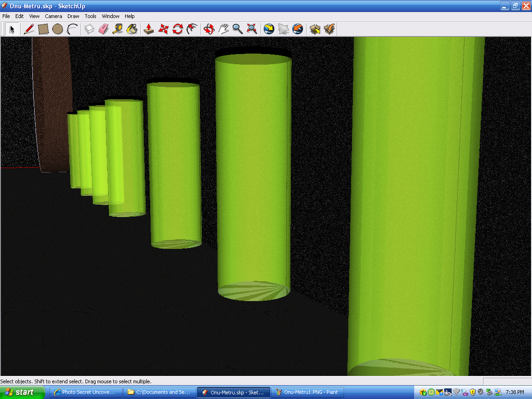Click the speaker volume tray icon
The image size is (532, 399).
481,392
